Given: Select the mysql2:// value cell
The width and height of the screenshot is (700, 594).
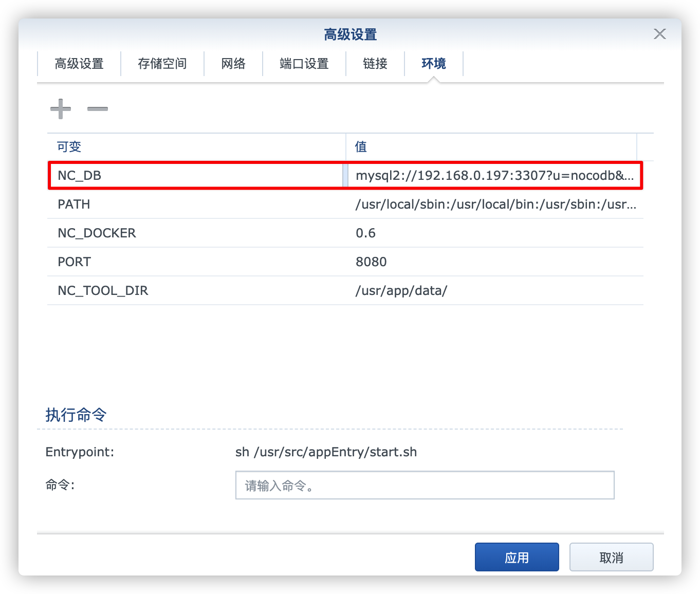Looking at the screenshot, I should point(494,175).
